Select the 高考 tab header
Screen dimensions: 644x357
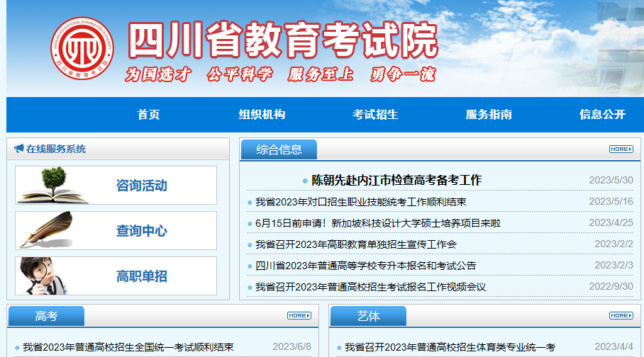coord(46,316)
